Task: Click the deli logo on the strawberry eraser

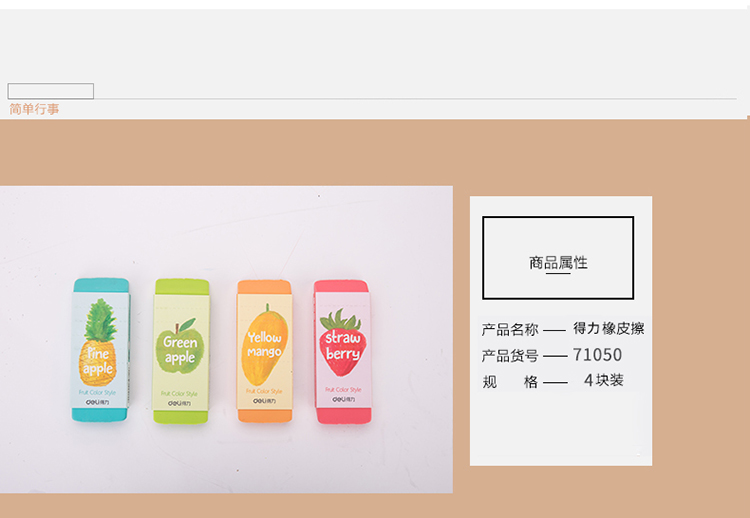Action: coord(343,399)
